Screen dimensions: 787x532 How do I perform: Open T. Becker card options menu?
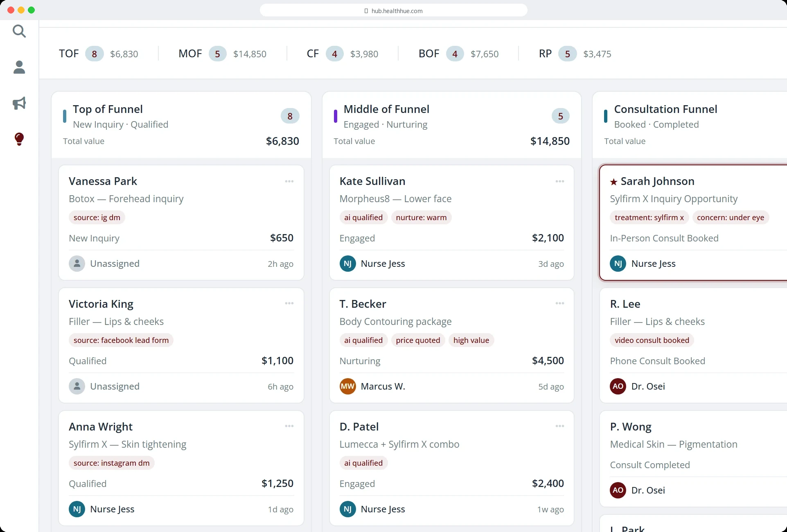(560, 303)
